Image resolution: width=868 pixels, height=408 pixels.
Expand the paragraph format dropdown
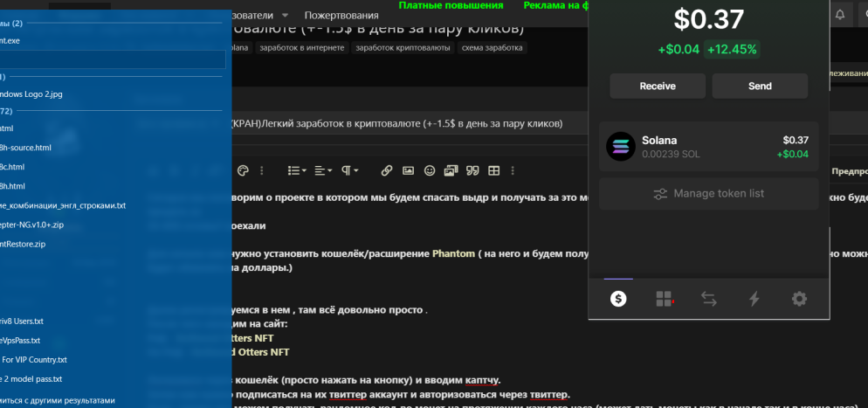click(350, 170)
